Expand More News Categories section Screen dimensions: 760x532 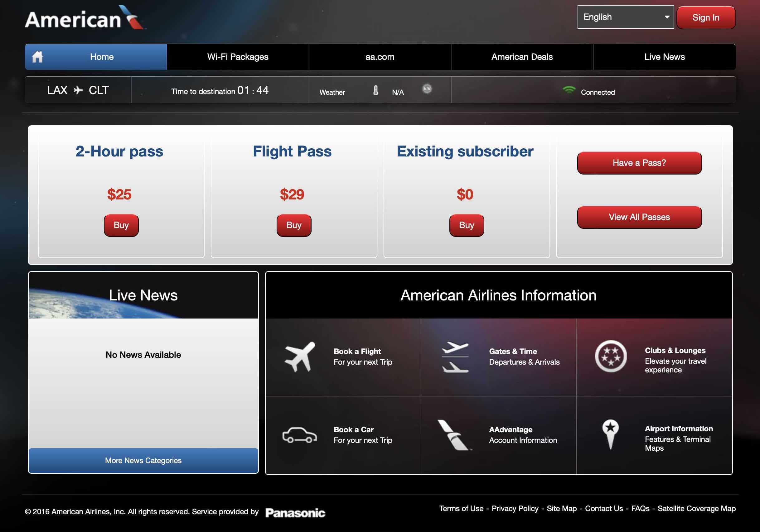tap(143, 460)
